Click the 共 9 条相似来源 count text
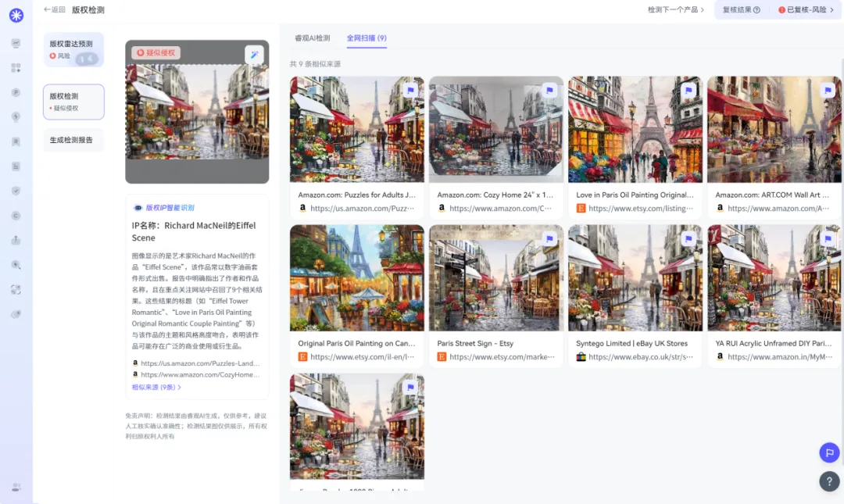The width and height of the screenshot is (844, 504). pos(315,64)
